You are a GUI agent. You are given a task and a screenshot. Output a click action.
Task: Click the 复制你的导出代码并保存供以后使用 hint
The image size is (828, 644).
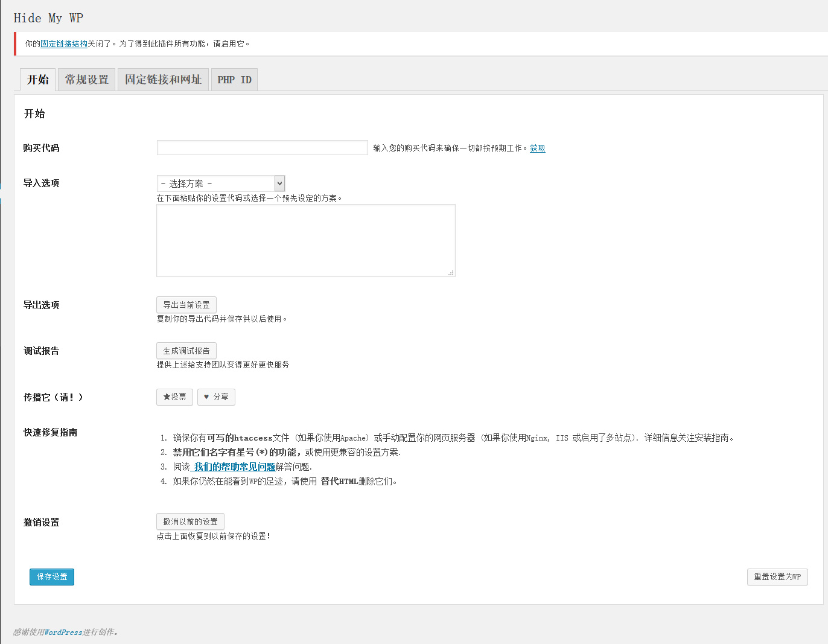click(x=221, y=319)
